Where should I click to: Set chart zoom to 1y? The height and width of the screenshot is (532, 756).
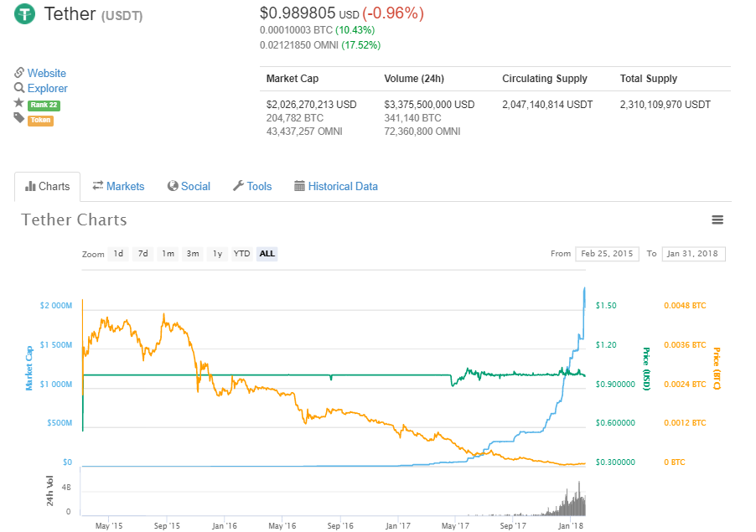pyautogui.click(x=217, y=254)
